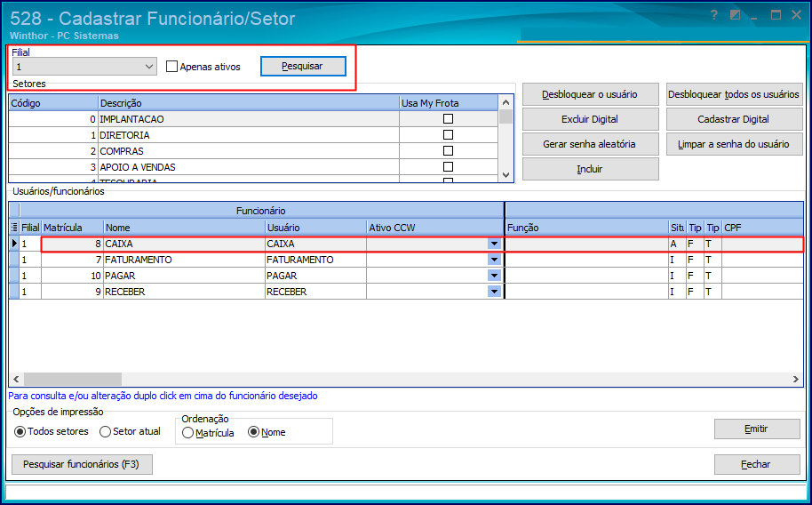
Task: Click matrícula 10 cell
Action: pyautogui.click(x=73, y=276)
